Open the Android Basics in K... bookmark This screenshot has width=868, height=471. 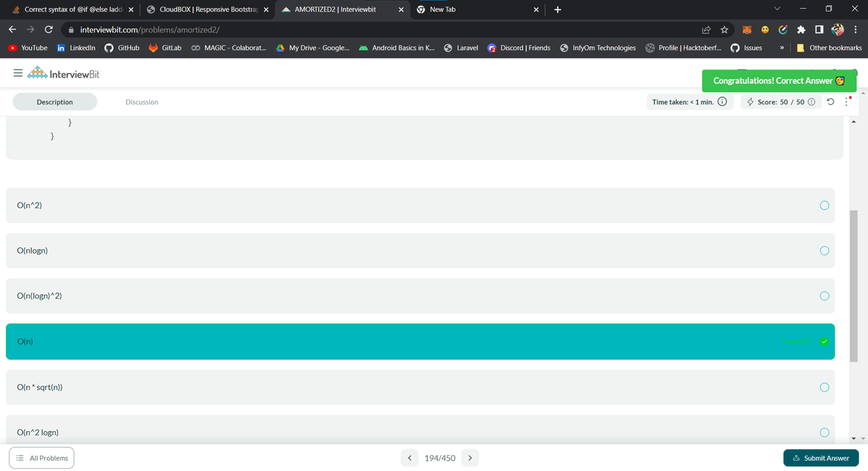tap(397, 48)
